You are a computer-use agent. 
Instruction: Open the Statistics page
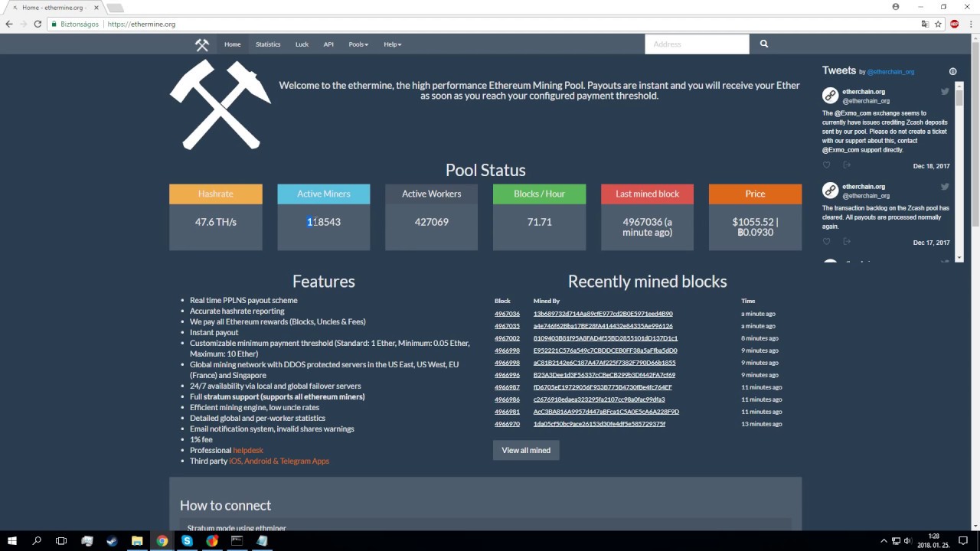click(x=268, y=44)
